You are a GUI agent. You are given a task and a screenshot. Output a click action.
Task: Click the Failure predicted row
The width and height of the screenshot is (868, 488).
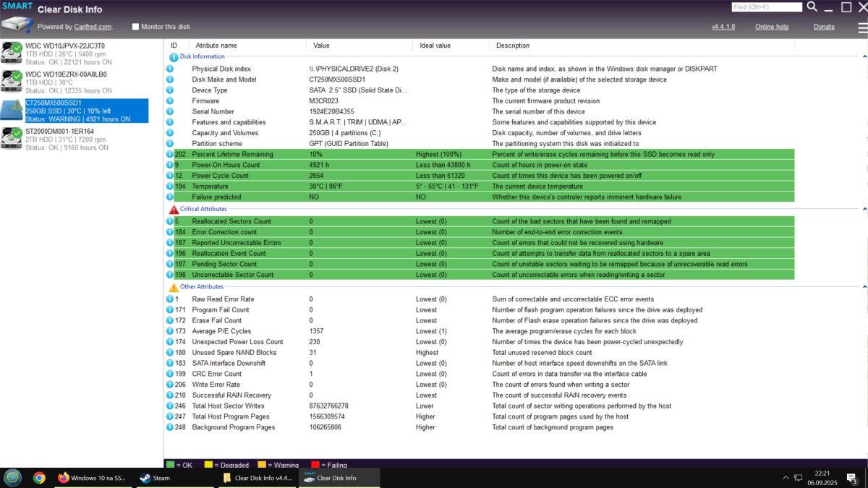pos(480,197)
